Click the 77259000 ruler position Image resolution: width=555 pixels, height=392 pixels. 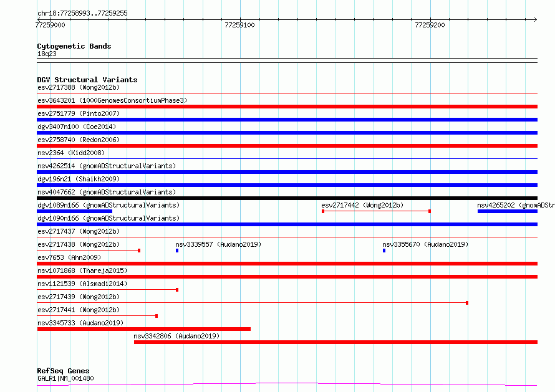(51, 25)
